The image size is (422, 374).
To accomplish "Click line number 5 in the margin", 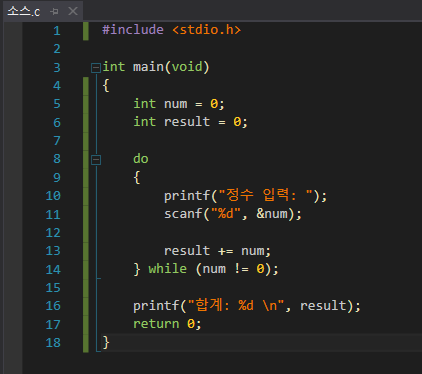I will (x=57, y=104).
